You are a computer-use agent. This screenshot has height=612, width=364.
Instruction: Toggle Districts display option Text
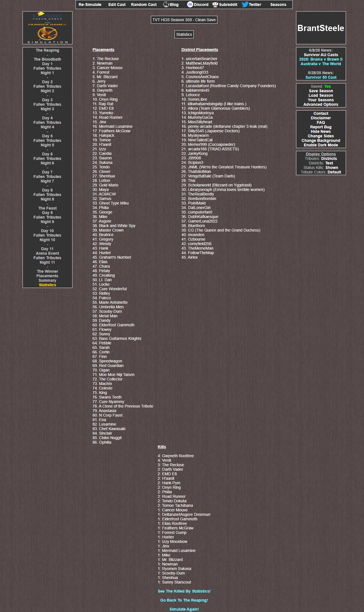[329, 163]
